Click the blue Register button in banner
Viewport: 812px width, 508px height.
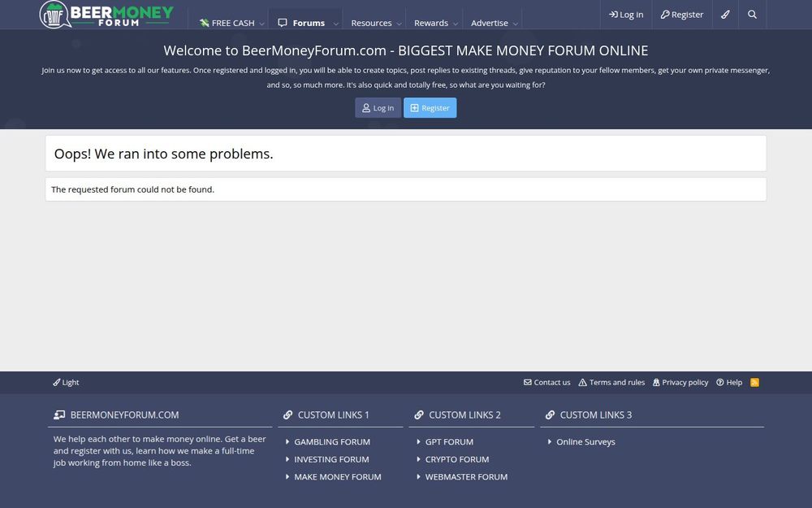point(430,108)
